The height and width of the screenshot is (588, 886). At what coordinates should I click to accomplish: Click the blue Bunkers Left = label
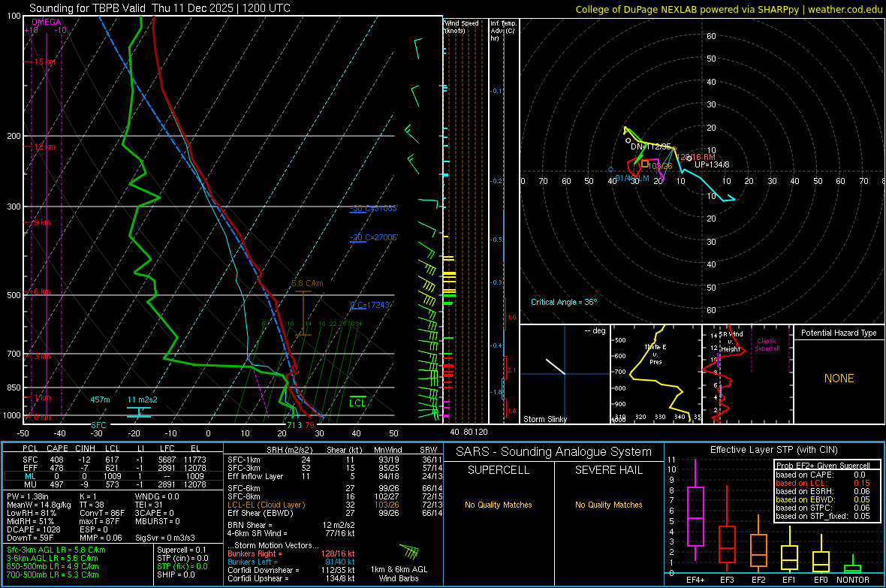tap(252, 562)
